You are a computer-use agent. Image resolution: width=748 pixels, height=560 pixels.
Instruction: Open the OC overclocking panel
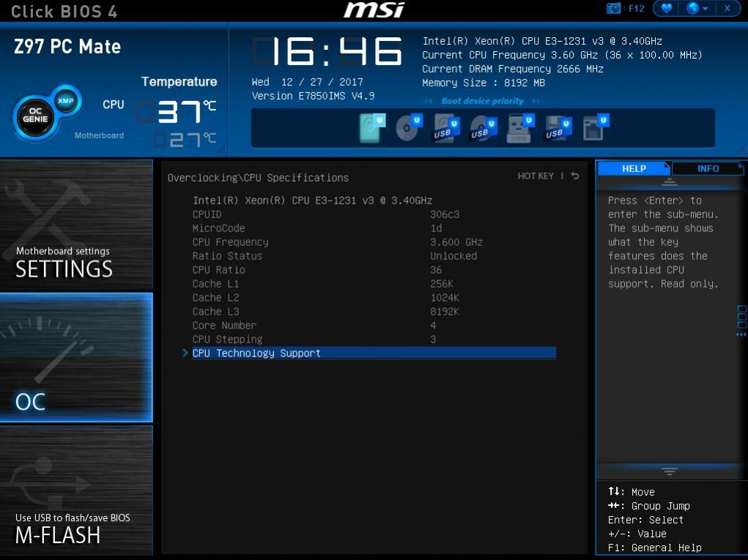point(76,357)
